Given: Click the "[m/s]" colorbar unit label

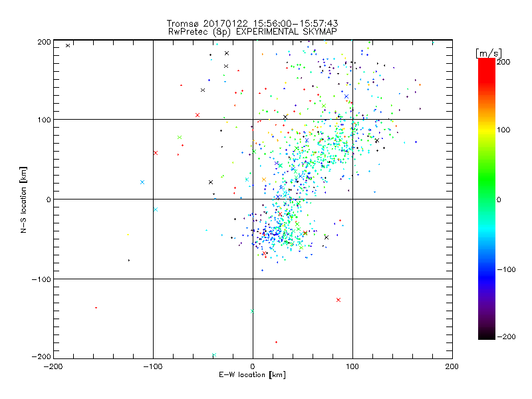Looking at the screenshot, I should (489, 53).
